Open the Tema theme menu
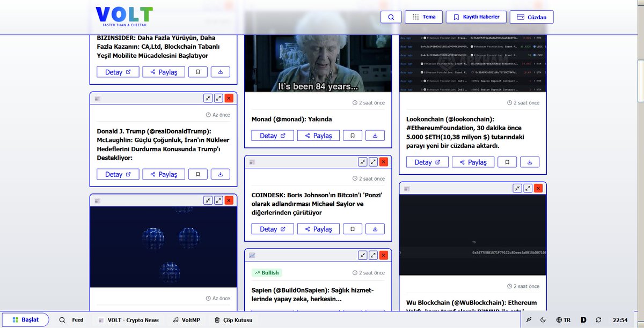644x328 pixels. pyautogui.click(x=423, y=17)
